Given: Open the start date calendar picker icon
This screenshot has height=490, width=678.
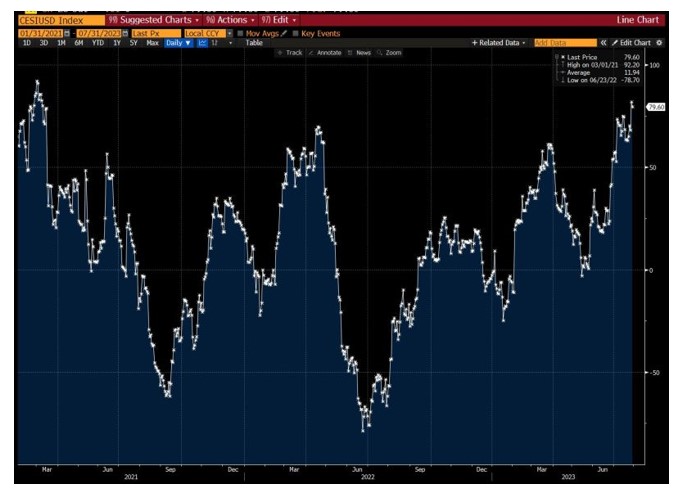Looking at the screenshot, I should click(x=67, y=33).
